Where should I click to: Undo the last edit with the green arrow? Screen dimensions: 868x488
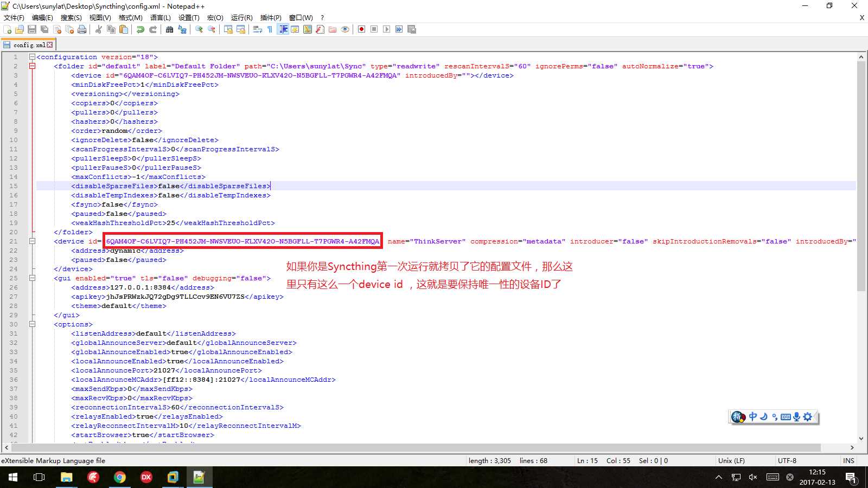coord(141,29)
